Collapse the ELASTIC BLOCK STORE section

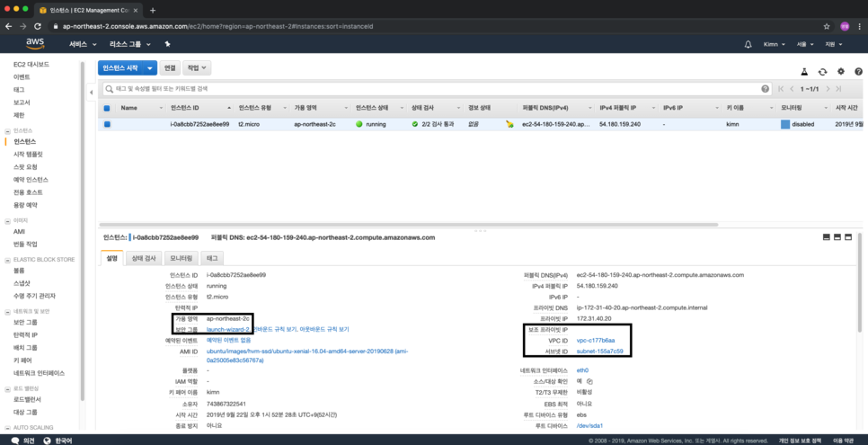coord(8,260)
